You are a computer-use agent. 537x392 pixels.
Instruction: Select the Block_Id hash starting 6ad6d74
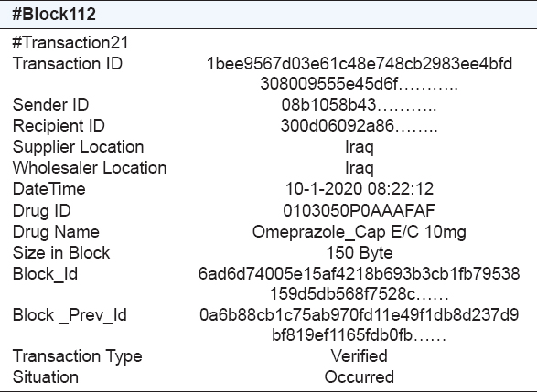(x=359, y=284)
